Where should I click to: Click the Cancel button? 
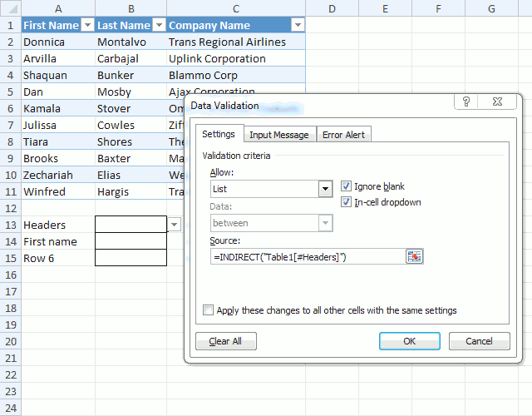479,341
